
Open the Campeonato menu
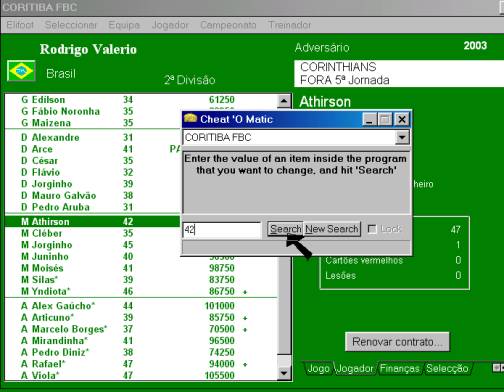tap(228, 25)
